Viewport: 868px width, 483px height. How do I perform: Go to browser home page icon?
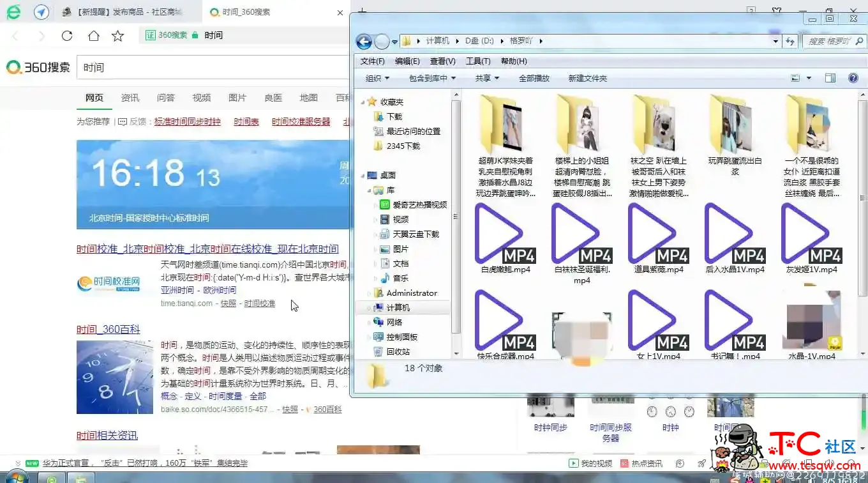(93, 36)
